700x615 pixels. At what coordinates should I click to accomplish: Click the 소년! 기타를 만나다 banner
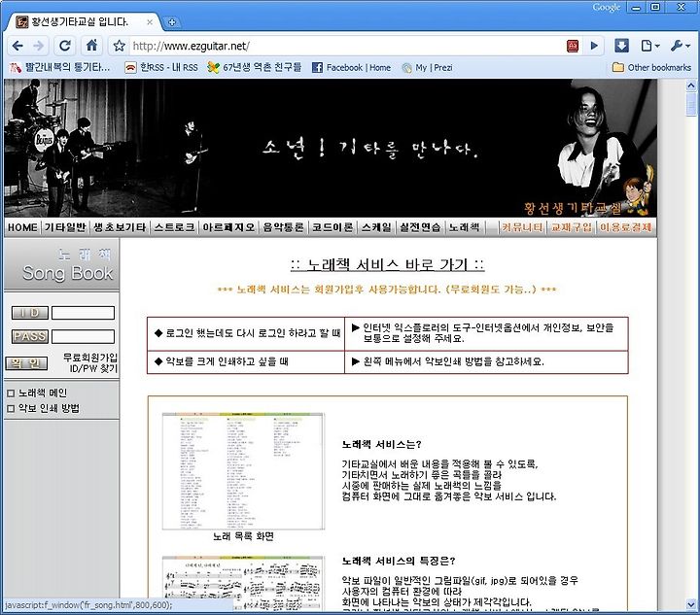[x=369, y=150]
